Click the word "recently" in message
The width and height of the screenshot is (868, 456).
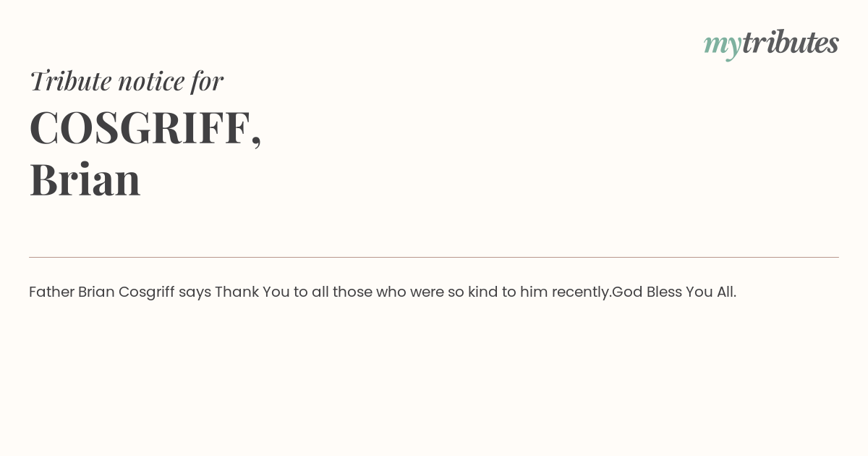(x=580, y=292)
